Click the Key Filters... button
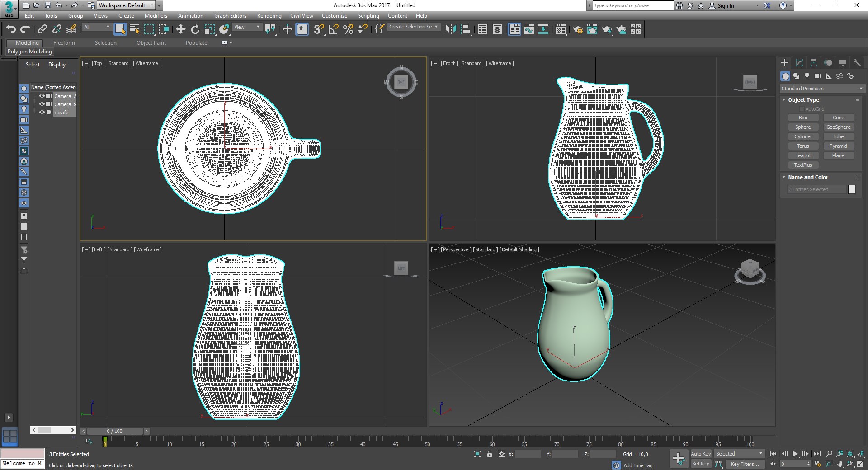Image resolution: width=868 pixels, height=470 pixels. (x=745, y=464)
